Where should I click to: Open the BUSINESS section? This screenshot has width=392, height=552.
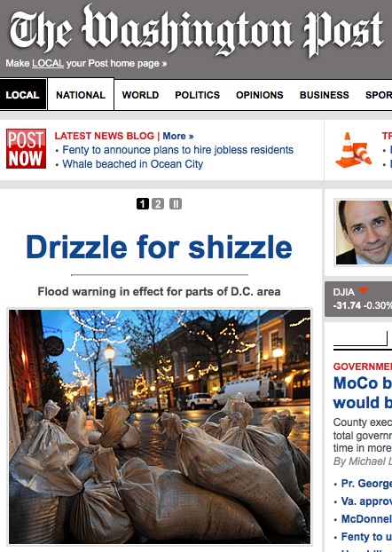coord(325,95)
